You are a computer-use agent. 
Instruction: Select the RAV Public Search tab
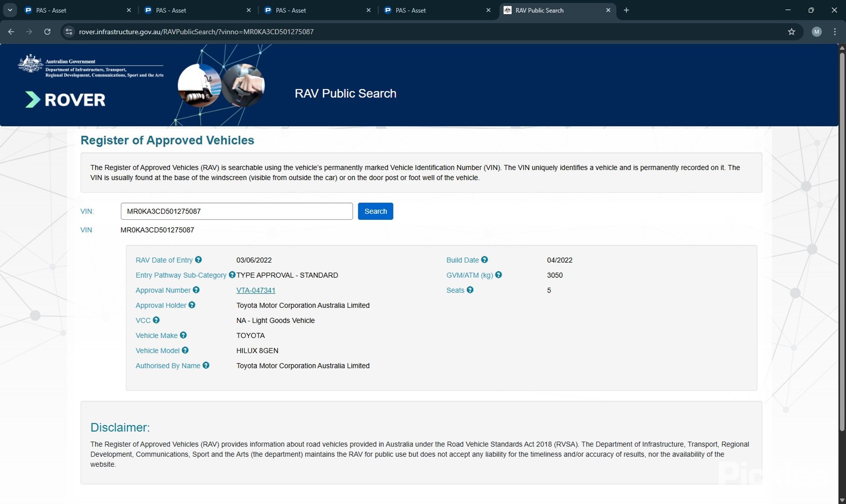pyautogui.click(x=557, y=10)
